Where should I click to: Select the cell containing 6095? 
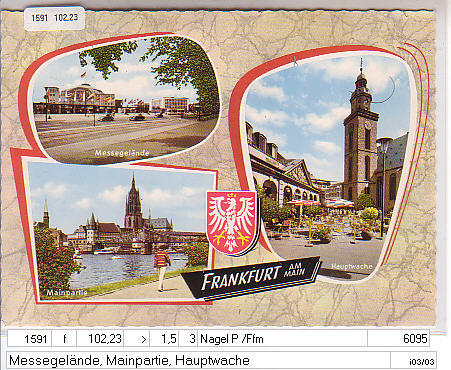(x=399, y=339)
